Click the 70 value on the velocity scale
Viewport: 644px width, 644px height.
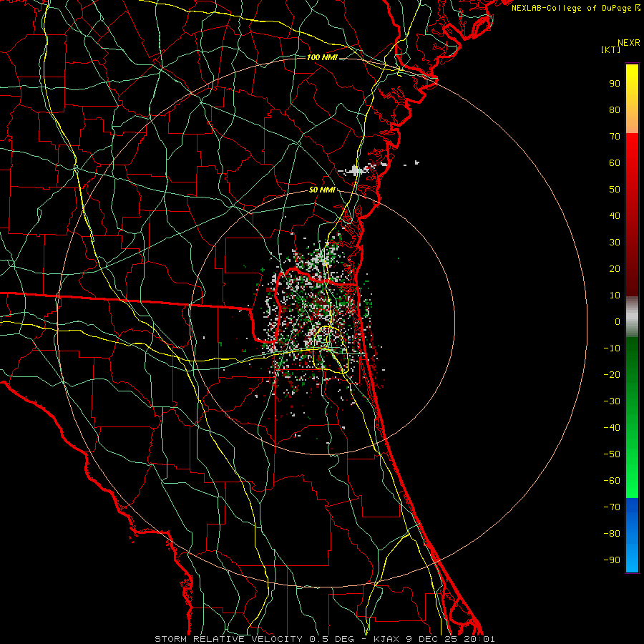pos(615,137)
